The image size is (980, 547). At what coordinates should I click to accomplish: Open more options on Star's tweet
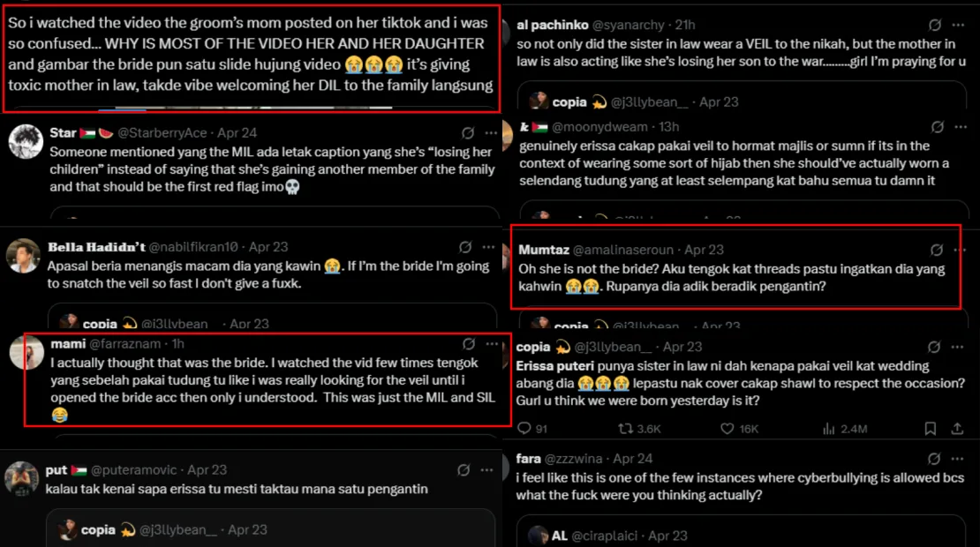(491, 133)
